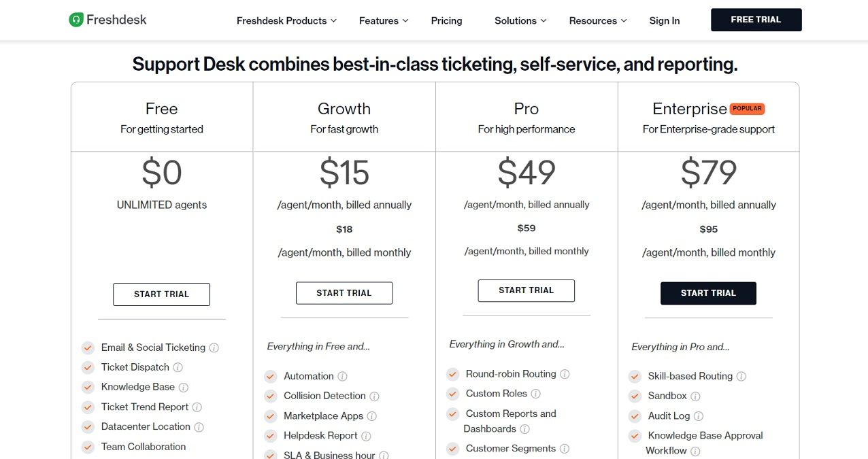Click the POPULAR badge on Enterprise
868x459 pixels.
(x=747, y=108)
